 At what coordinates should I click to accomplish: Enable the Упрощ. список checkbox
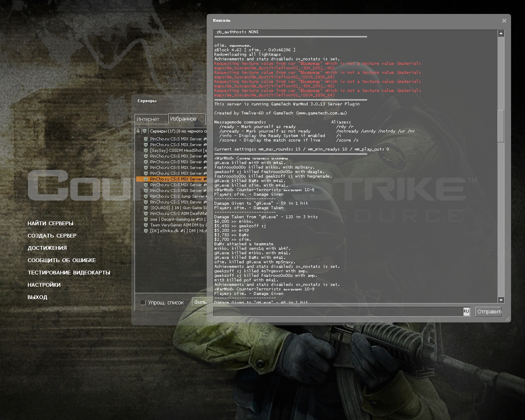(x=143, y=303)
